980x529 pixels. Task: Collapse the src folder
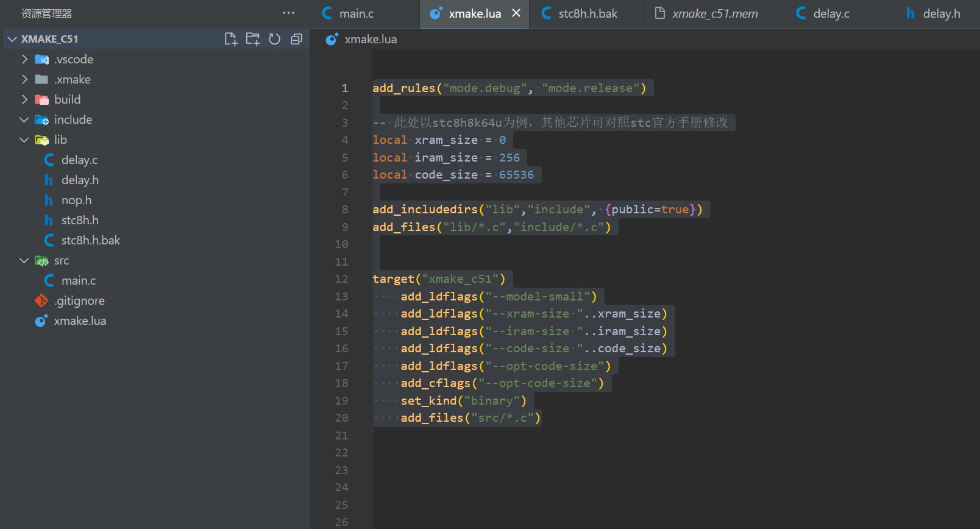pyautogui.click(x=61, y=260)
